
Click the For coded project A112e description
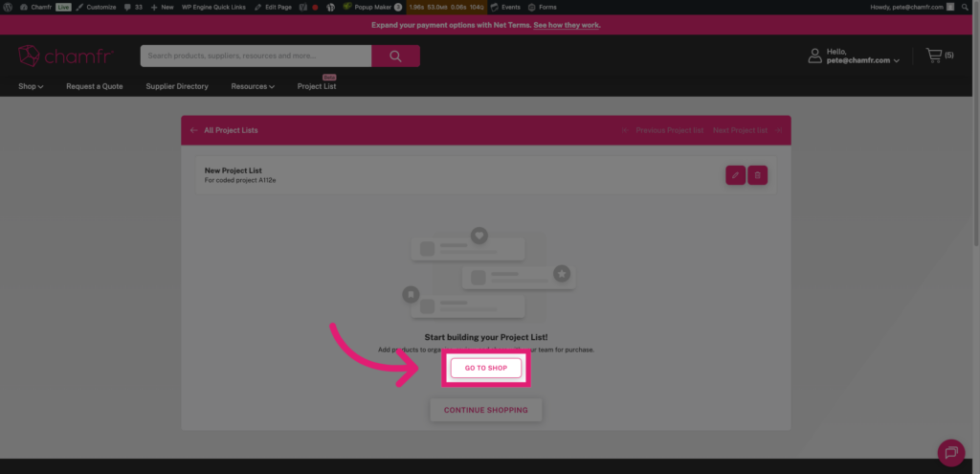[x=240, y=180]
